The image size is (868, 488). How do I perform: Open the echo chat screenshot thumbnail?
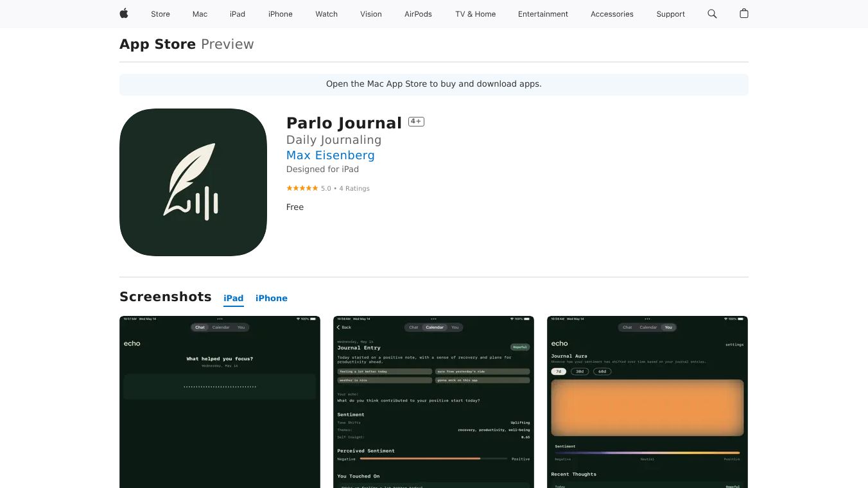pyautogui.click(x=220, y=402)
